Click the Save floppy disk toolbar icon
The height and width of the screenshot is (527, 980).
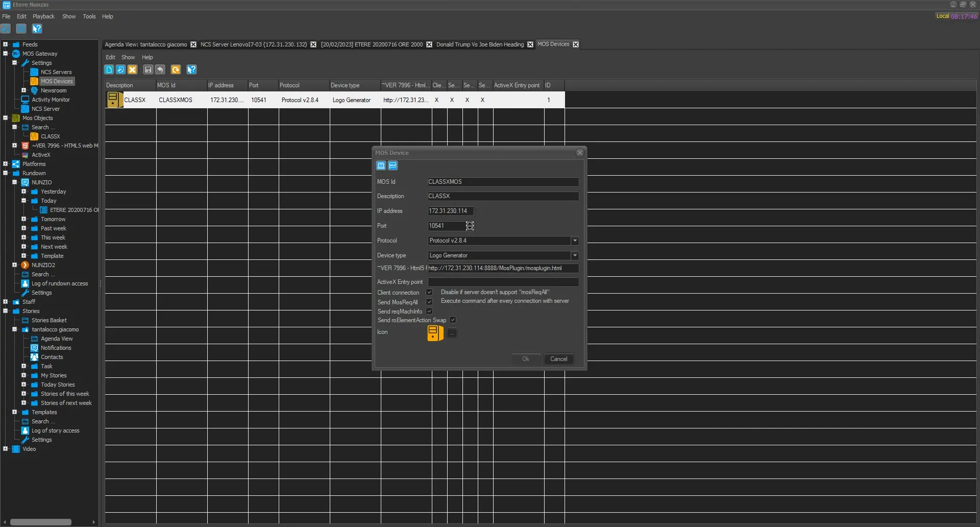pyautogui.click(x=148, y=69)
